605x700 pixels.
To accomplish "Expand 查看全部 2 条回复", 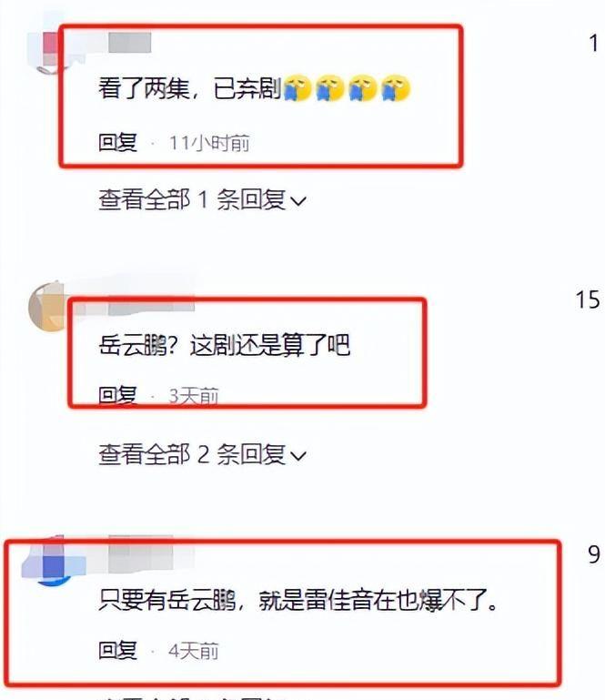I will pyautogui.click(x=202, y=454).
